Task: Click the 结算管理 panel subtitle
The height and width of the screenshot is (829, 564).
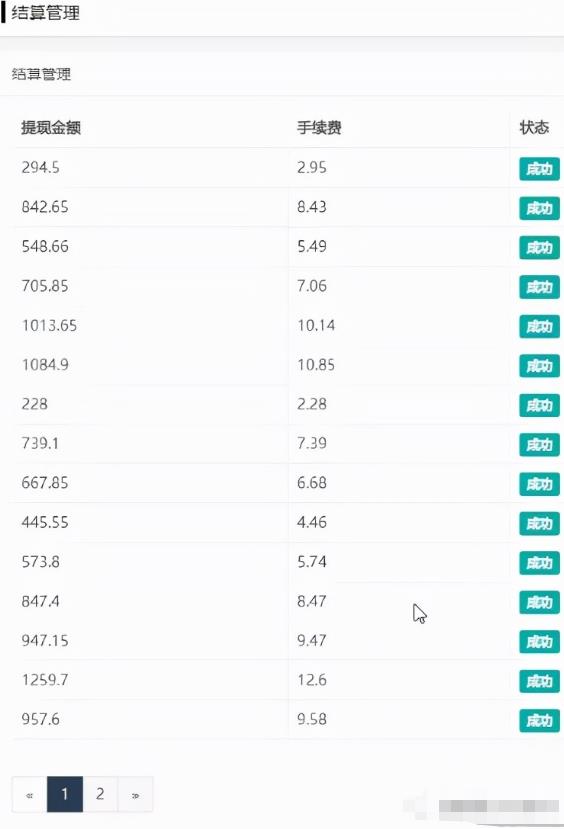Action: [41, 74]
